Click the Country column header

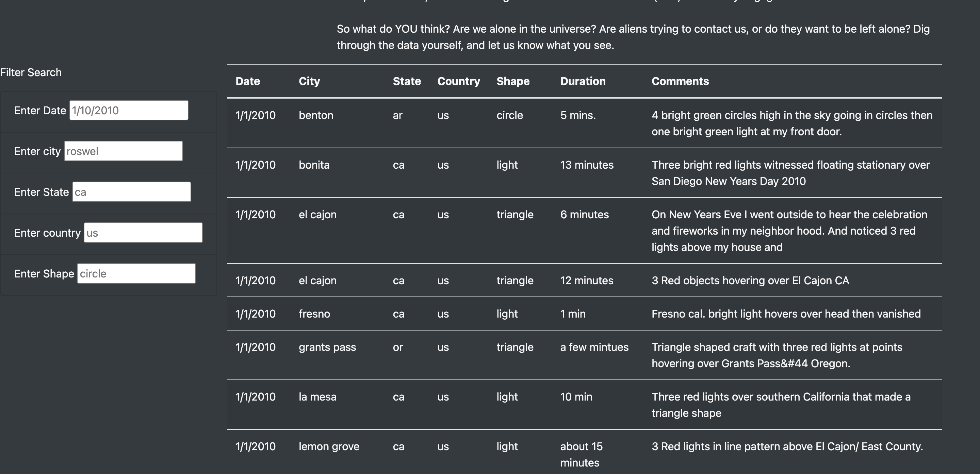pos(458,81)
